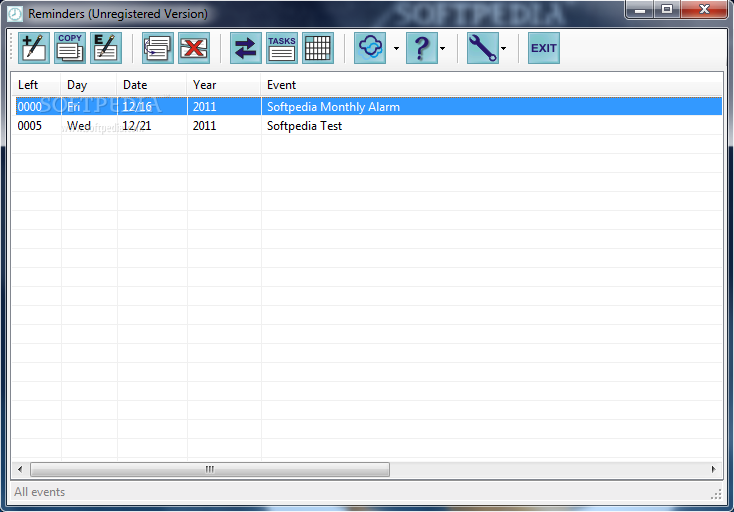Click the swap arrows toolbar icon

[246, 48]
